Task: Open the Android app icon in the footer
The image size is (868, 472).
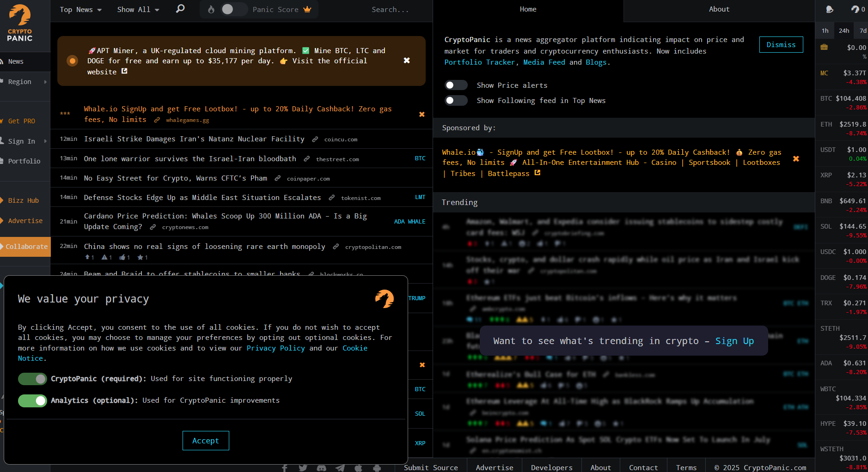Action: tap(377, 468)
